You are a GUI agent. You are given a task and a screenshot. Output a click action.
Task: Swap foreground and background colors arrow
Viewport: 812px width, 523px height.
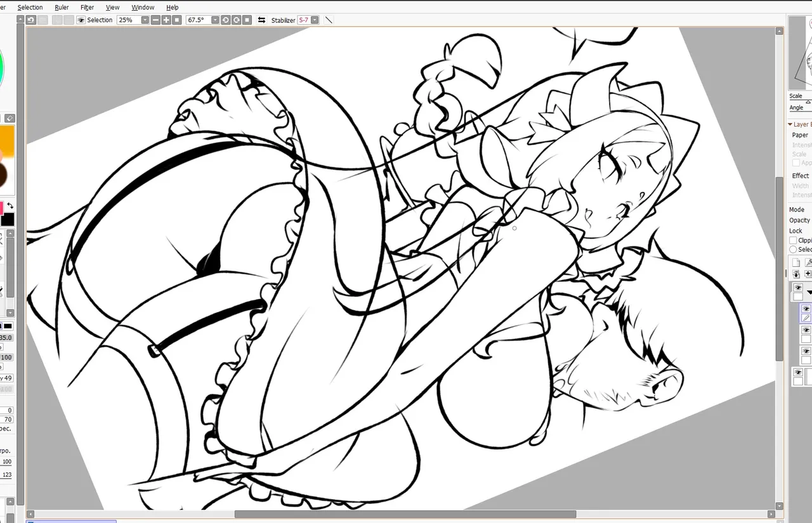(x=10, y=206)
